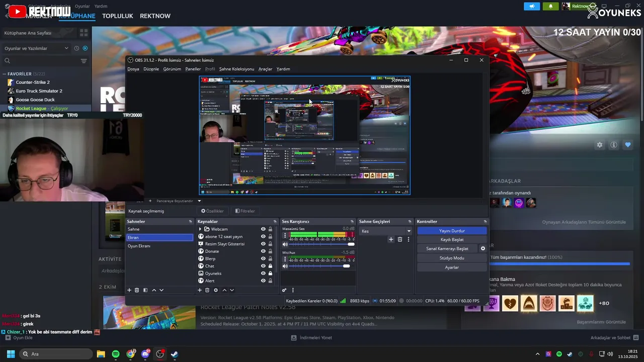The height and width of the screenshot is (362, 644).
Task: Move scene down in Sahneler panel
Action: (x=162, y=290)
